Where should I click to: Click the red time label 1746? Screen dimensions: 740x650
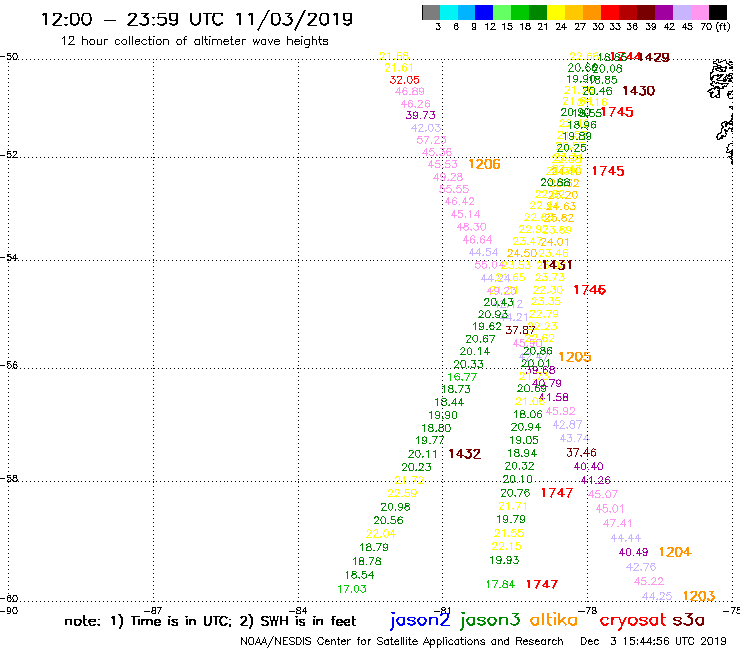[x=589, y=290]
